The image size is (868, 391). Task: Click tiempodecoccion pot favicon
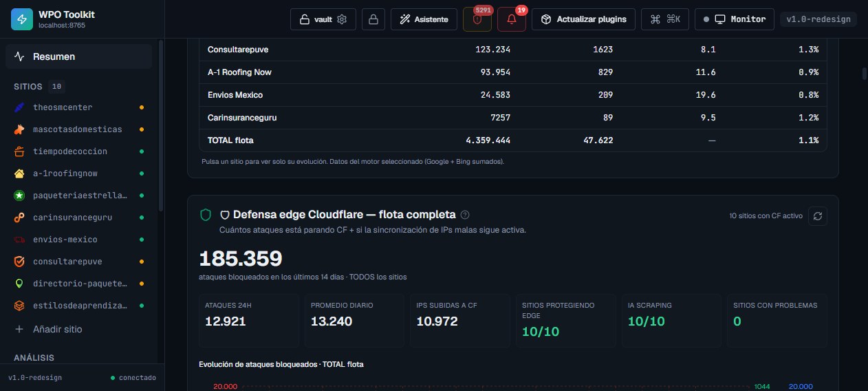point(19,151)
